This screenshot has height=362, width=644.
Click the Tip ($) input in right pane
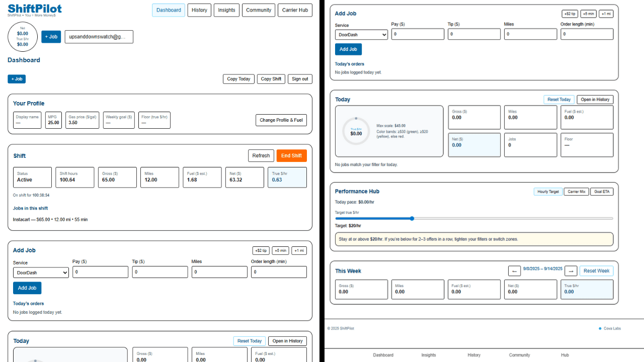click(x=474, y=34)
